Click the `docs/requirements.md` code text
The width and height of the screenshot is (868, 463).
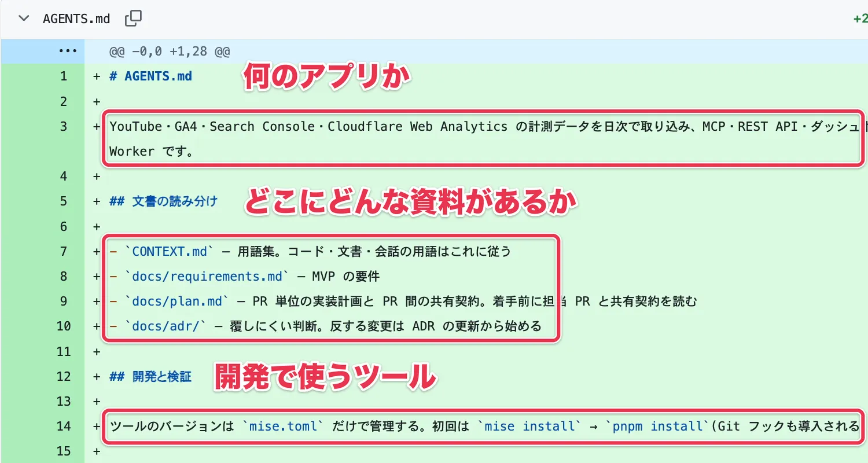pyautogui.click(x=207, y=277)
